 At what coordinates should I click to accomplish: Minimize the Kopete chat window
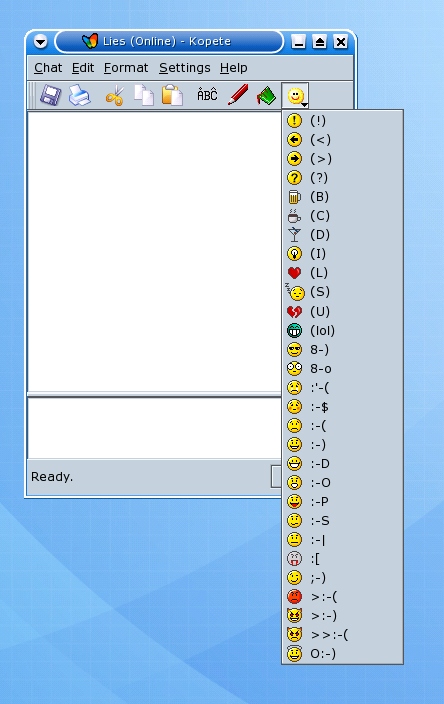[299, 42]
